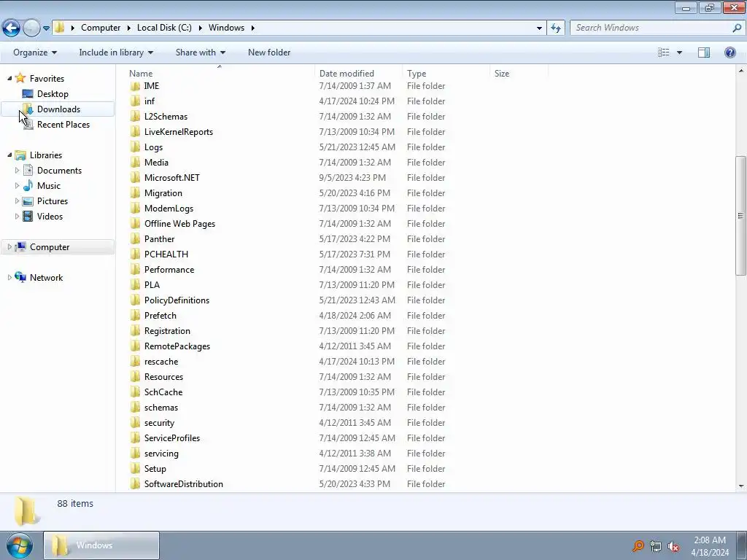Image resolution: width=747 pixels, height=560 pixels.
Task: Expand the Documents library
Action: (x=18, y=170)
